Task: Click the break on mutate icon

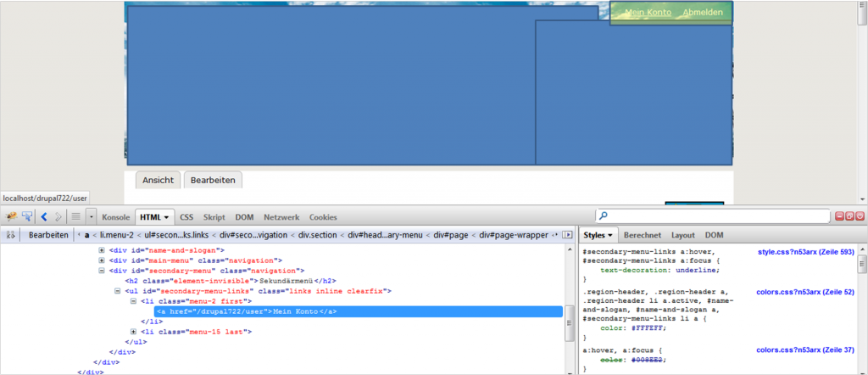Action: point(11,234)
